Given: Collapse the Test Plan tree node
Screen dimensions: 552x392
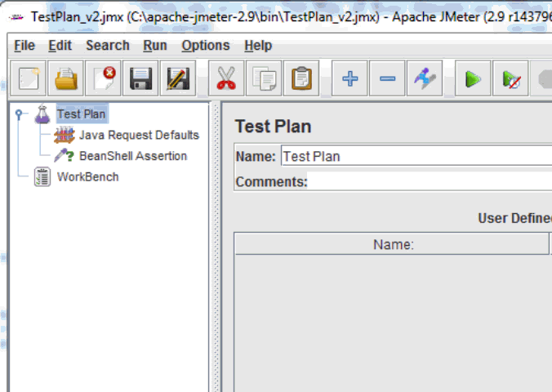Looking at the screenshot, I should (19, 115).
